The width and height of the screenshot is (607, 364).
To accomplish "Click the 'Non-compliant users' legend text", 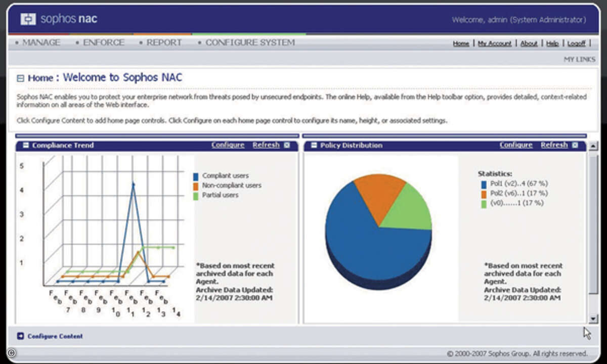I will 232,186.
